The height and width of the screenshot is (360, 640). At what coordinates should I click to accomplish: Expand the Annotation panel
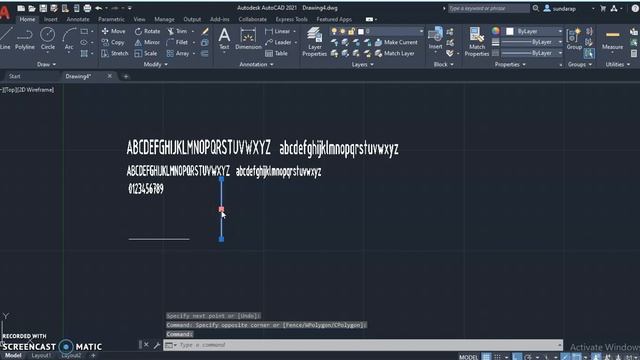point(256,64)
